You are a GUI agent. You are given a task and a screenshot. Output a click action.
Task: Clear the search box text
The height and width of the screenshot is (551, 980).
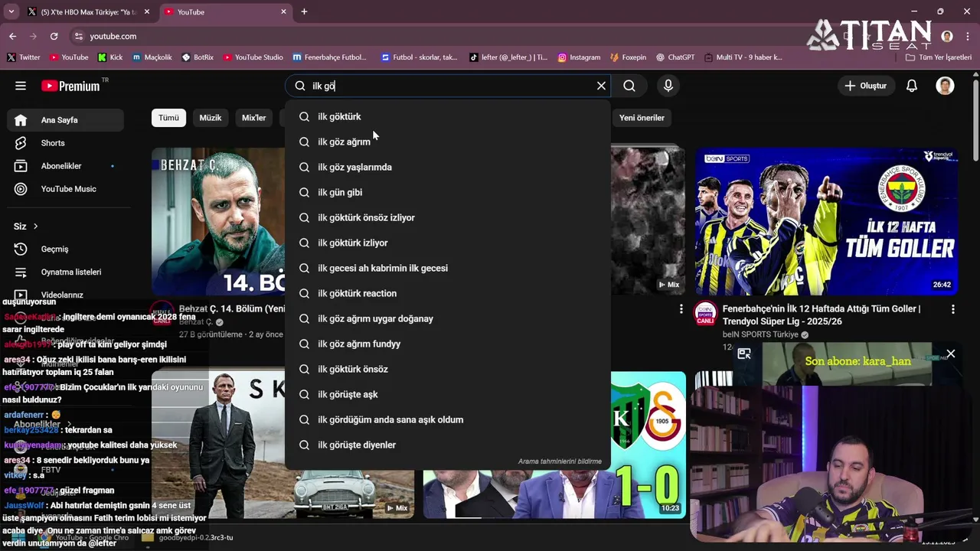pos(601,86)
